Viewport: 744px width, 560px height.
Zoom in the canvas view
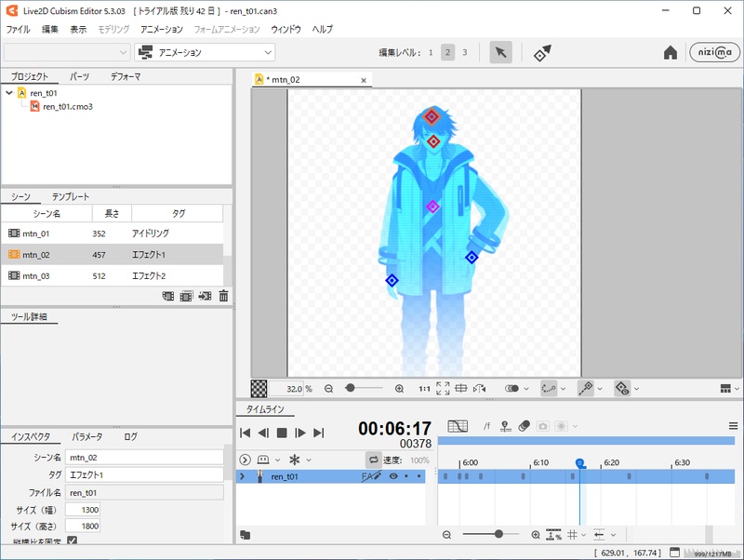(x=399, y=389)
